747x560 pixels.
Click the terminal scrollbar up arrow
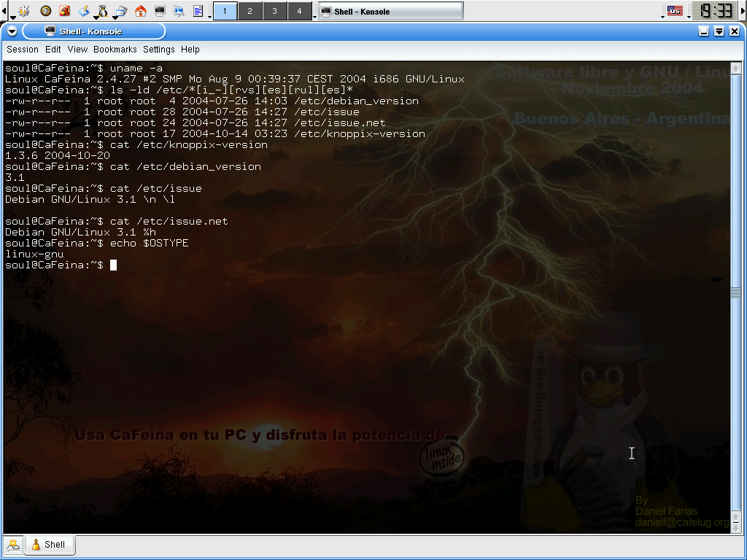click(735, 69)
